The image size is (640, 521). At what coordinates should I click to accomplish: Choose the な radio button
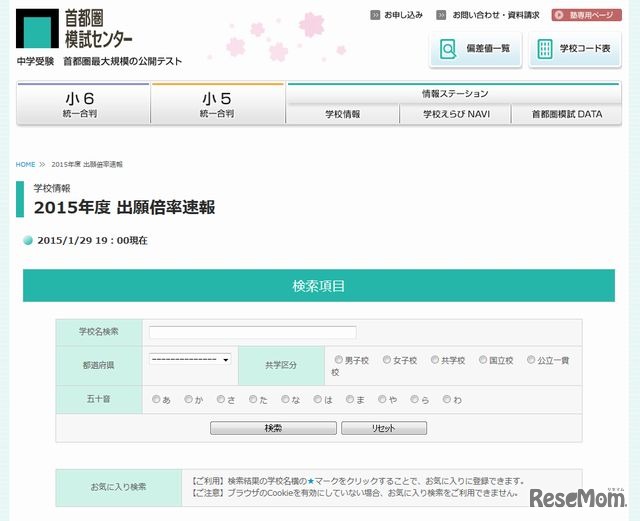pyautogui.click(x=285, y=399)
